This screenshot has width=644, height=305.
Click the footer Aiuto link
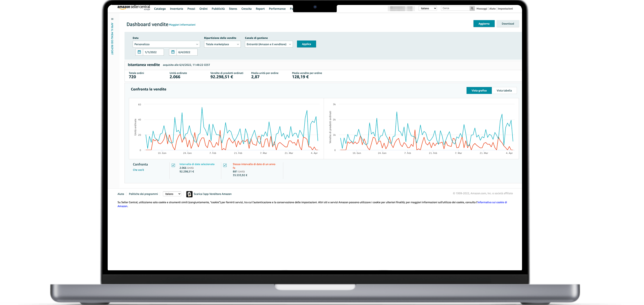[x=121, y=194]
